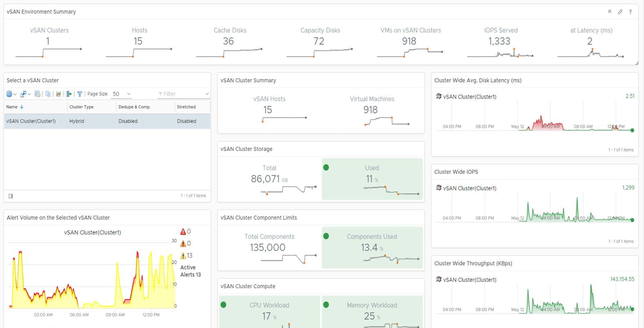
Task: Click the column chooser icon below cluster list
Action: (11, 196)
